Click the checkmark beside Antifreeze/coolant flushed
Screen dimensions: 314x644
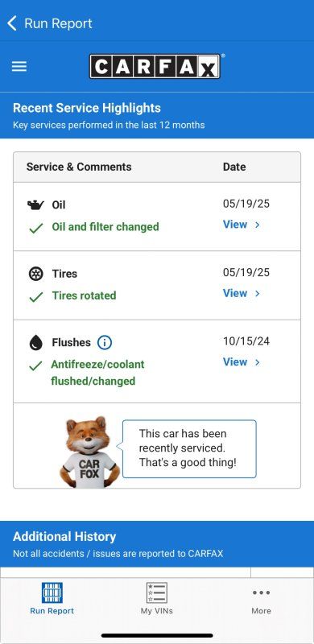(x=35, y=365)
